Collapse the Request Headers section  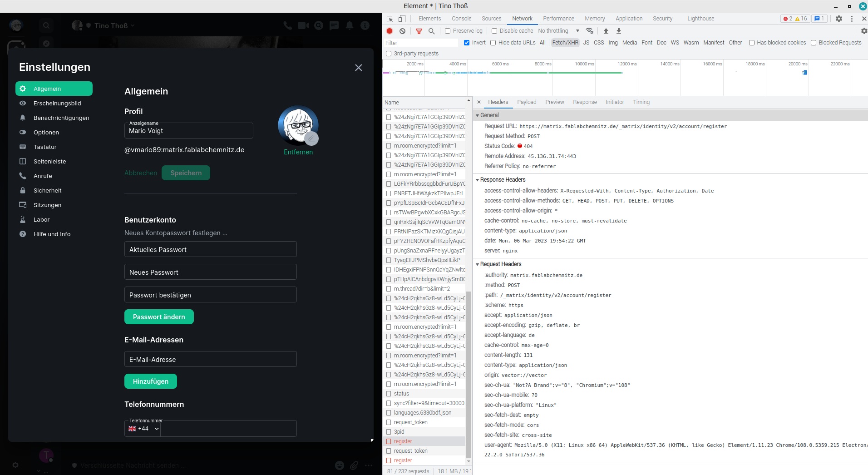pyautogui.click(x=478, y=264)
